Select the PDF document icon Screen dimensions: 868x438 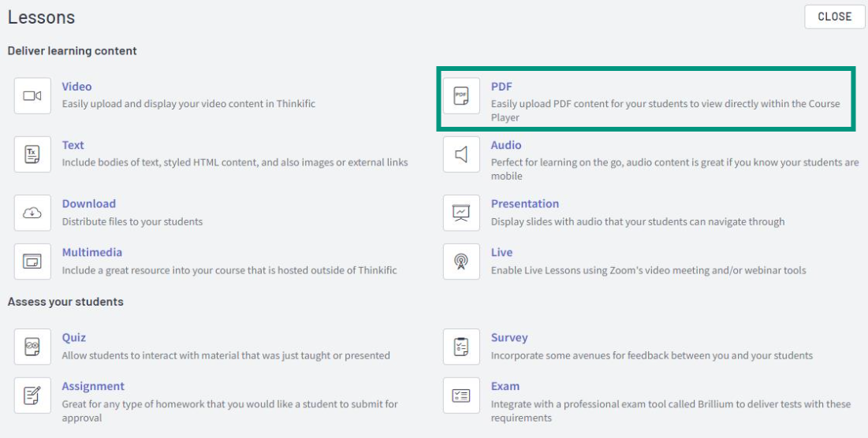461,95
